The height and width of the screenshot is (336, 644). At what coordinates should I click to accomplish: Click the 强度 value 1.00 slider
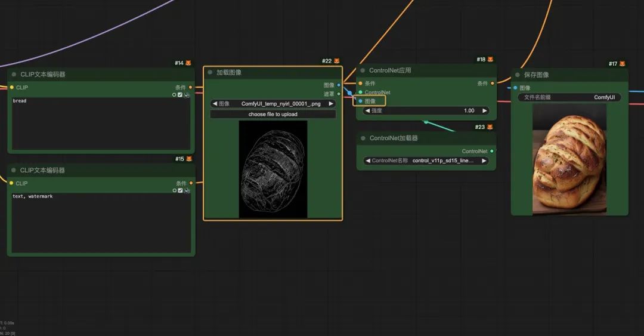[x=426, y=110]
